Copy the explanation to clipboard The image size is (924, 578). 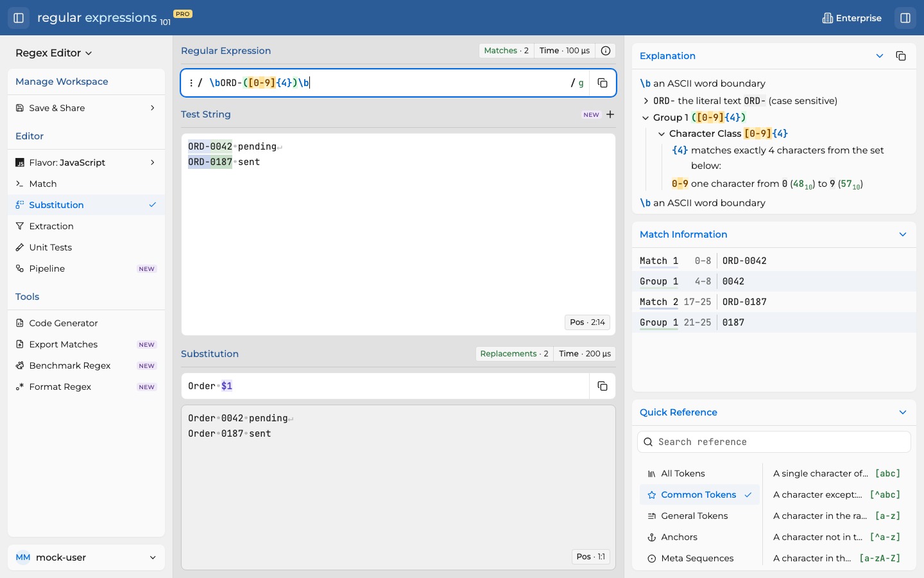(x=901, y=56)
